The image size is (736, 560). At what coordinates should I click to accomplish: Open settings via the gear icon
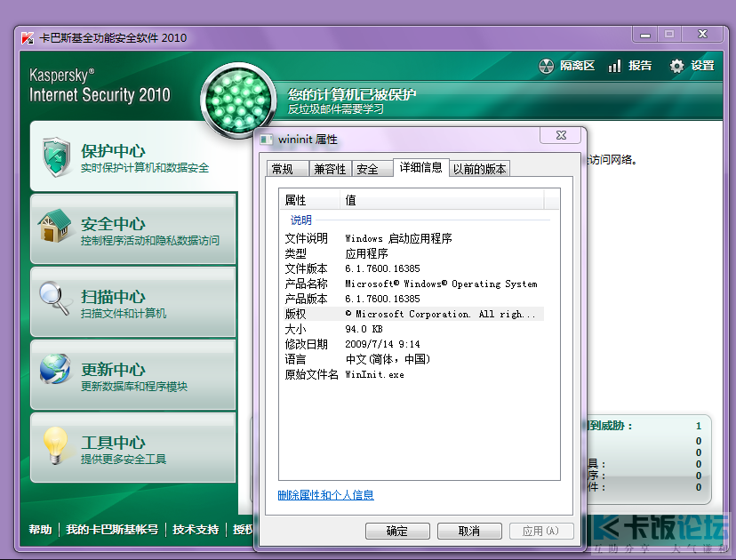tap(676, 66)
